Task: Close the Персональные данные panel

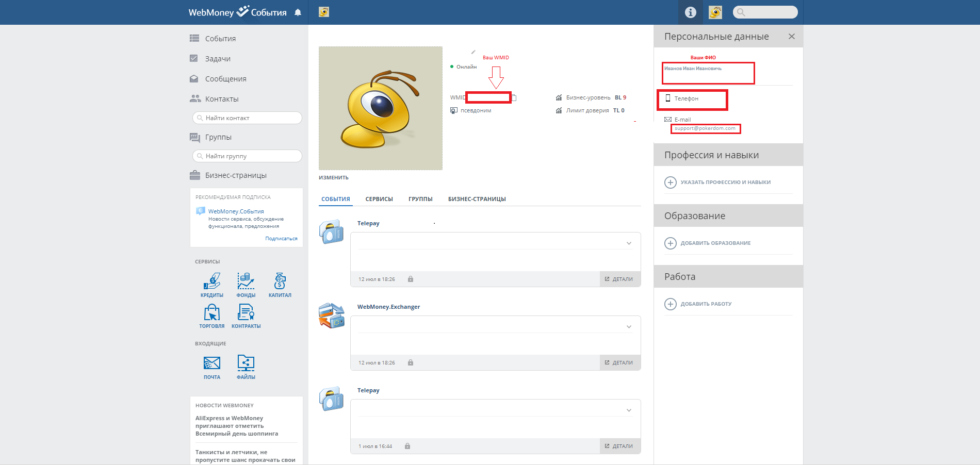Action: point(792,37)
